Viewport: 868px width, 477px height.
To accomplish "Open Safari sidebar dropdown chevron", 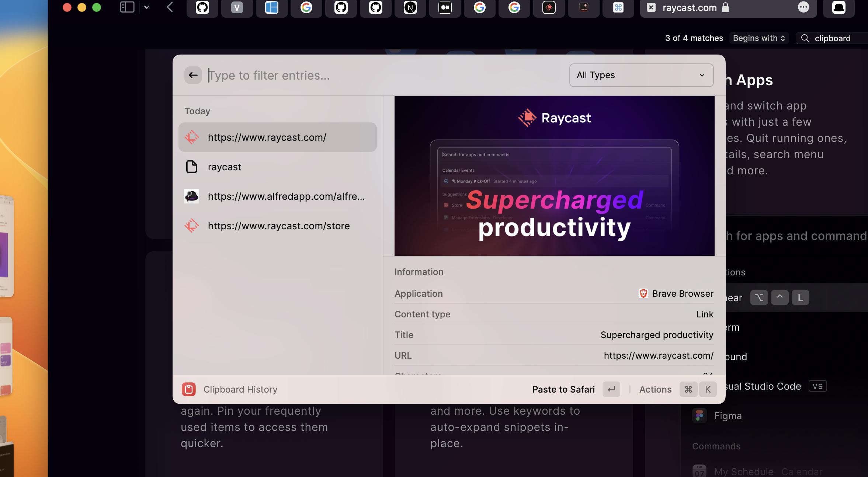I will (x=147, y=7).
